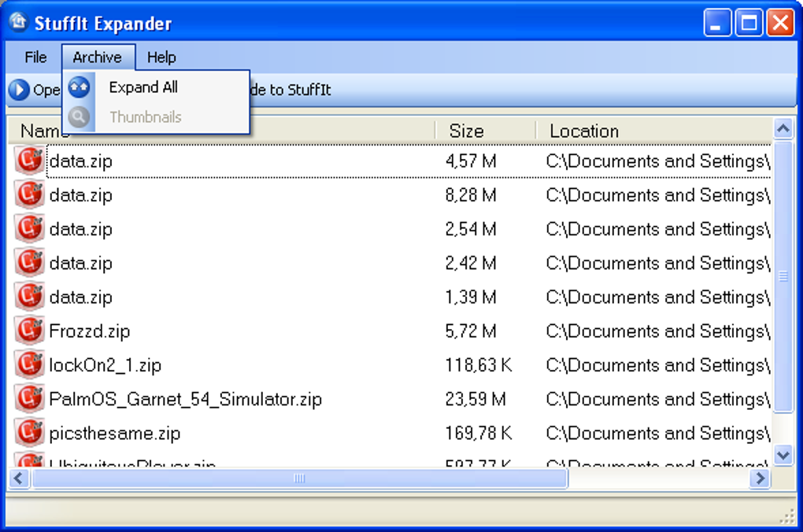Select the data.zip file name sized 8,28 M
The height and width of the screenshot is (532, 803).
tap(81, 195)
